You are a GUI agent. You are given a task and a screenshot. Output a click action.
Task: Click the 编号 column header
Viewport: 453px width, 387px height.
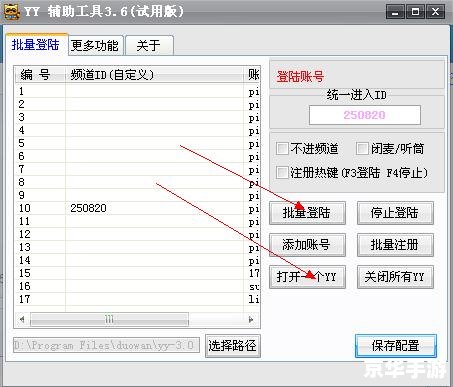point(40,75)
